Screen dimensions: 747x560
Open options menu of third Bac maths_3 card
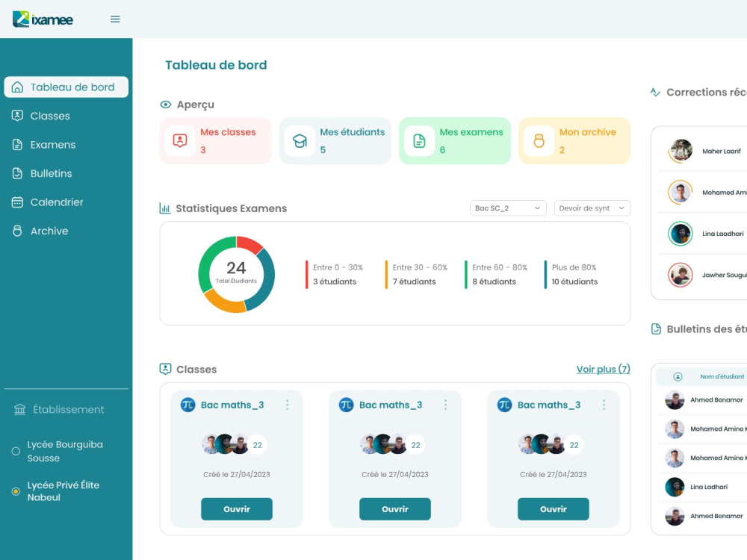[604, 405]
